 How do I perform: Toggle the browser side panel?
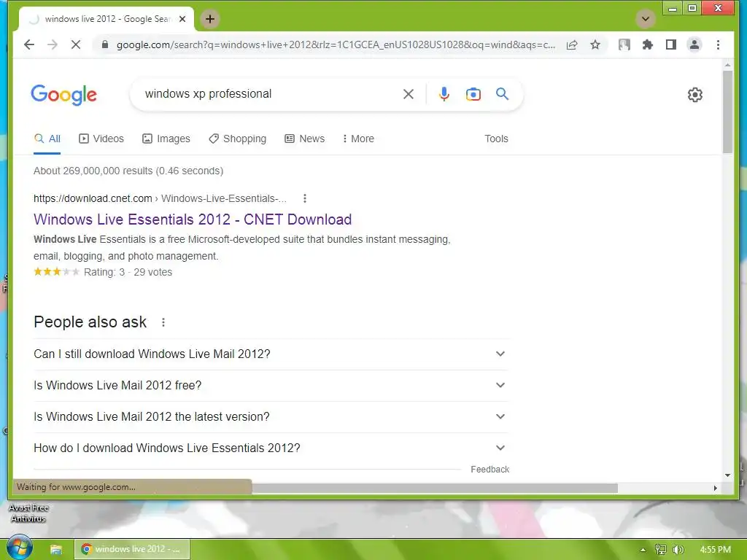coord(671,44)
